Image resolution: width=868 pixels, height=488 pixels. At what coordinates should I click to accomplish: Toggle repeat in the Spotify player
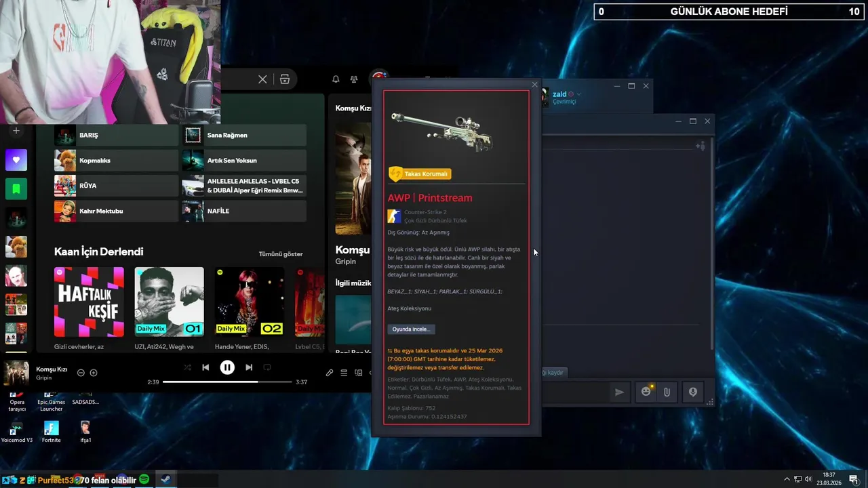pos(267,367)
